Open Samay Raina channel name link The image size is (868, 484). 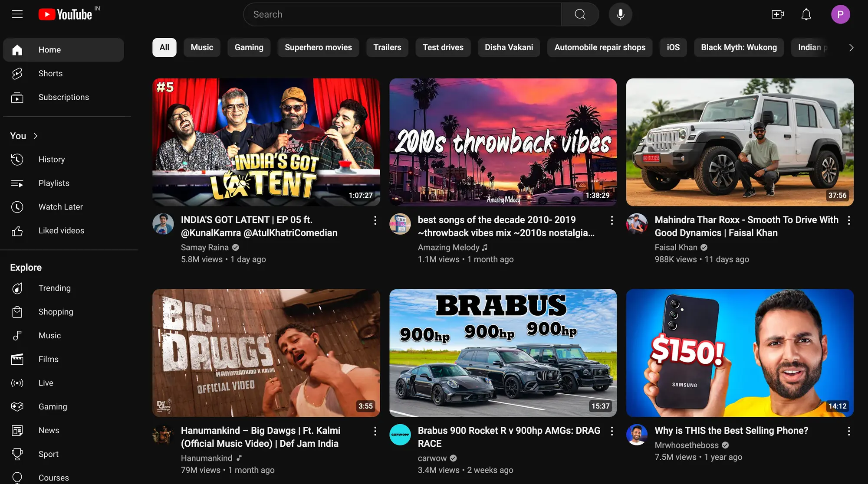click(204, 247)
